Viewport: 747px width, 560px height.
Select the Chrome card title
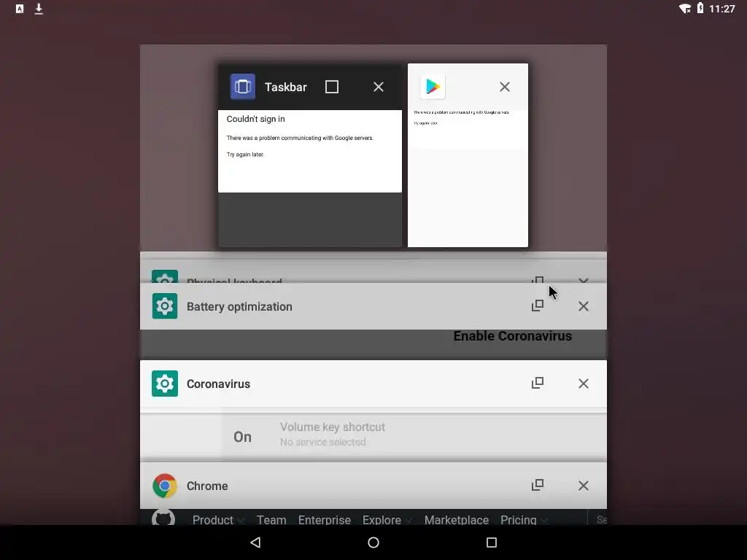[x=207, y=486]
